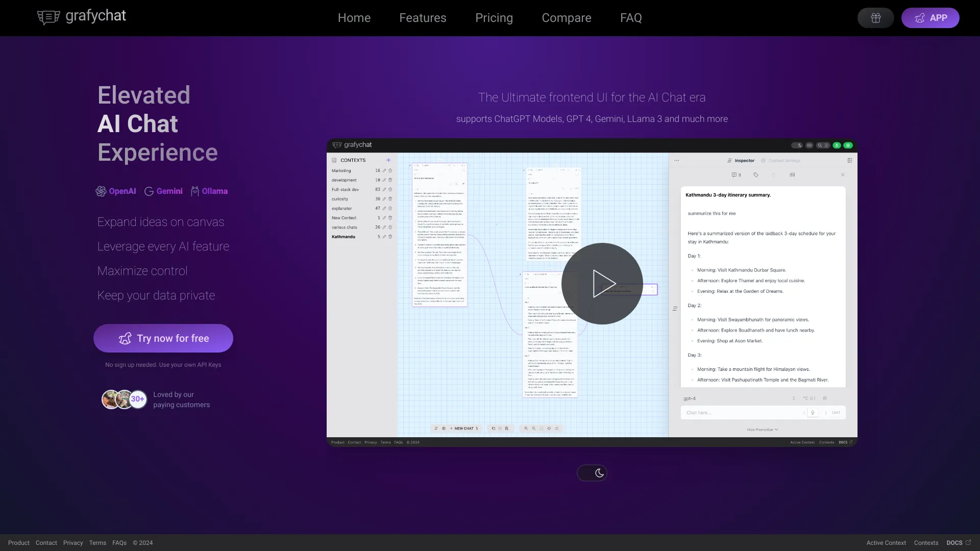This screenshot has width=980, height=551.
Task: Click the OpenAI icon label
Action: (122, 191)
